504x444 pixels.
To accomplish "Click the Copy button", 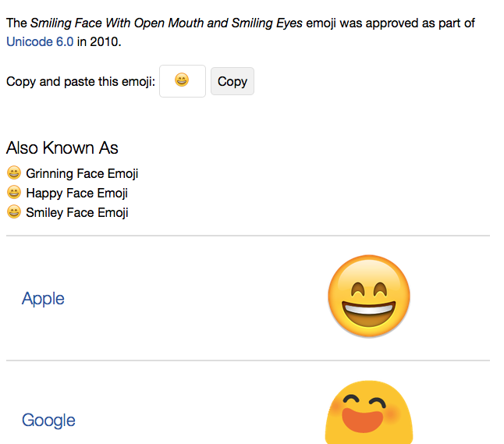I will 232,81.
